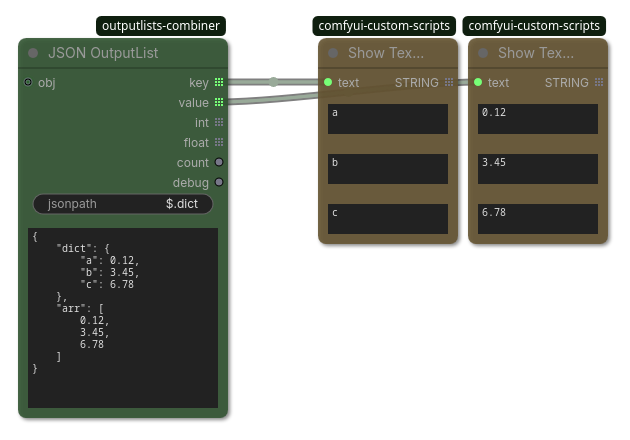Click the obj input slot
630x440 pixels.
28,82
